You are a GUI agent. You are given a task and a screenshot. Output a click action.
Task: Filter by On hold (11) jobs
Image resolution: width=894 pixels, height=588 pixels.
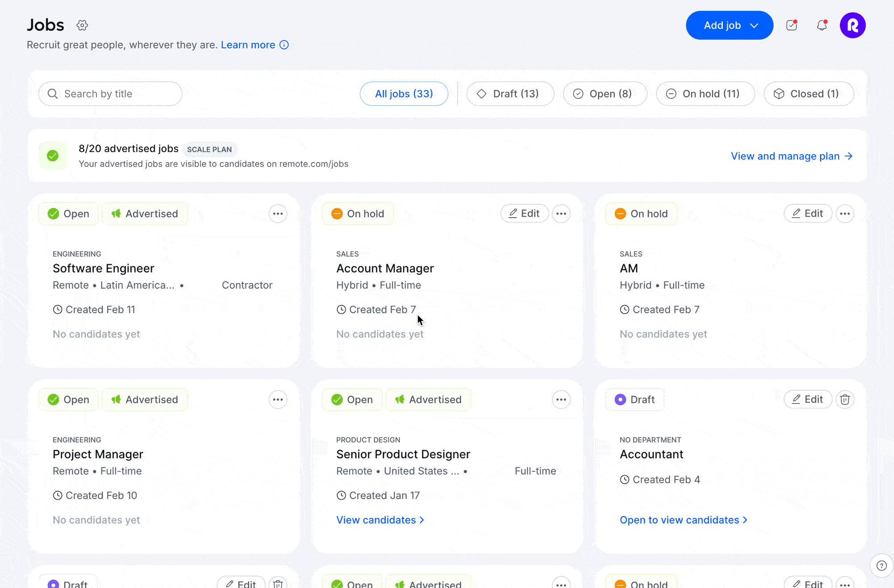pyautogui.click(x=705, y=94)
